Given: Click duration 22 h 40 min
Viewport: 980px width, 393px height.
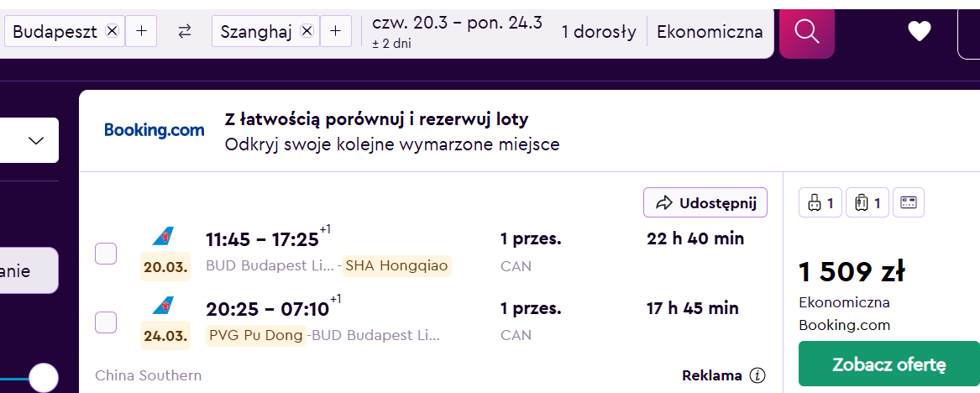Looking at the screenshot, I should tap(695, 238).
